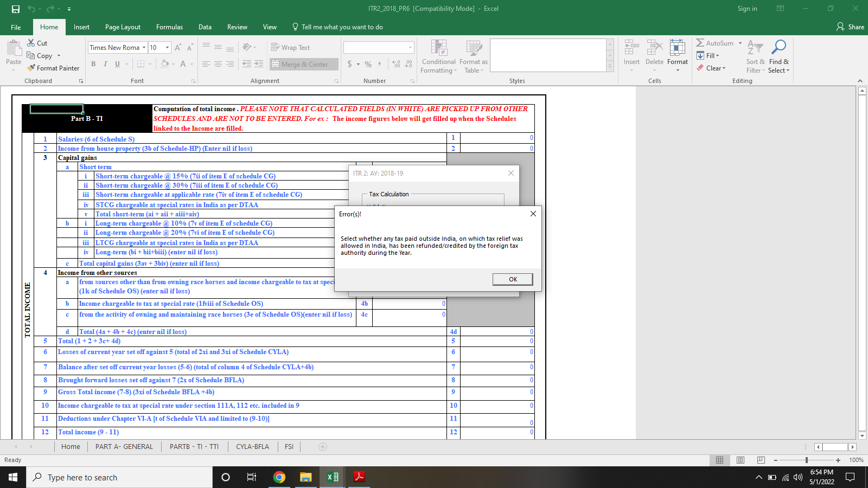Toggle Bold formatting button
This screenshot has height=488, width=868.
(93, 64)
